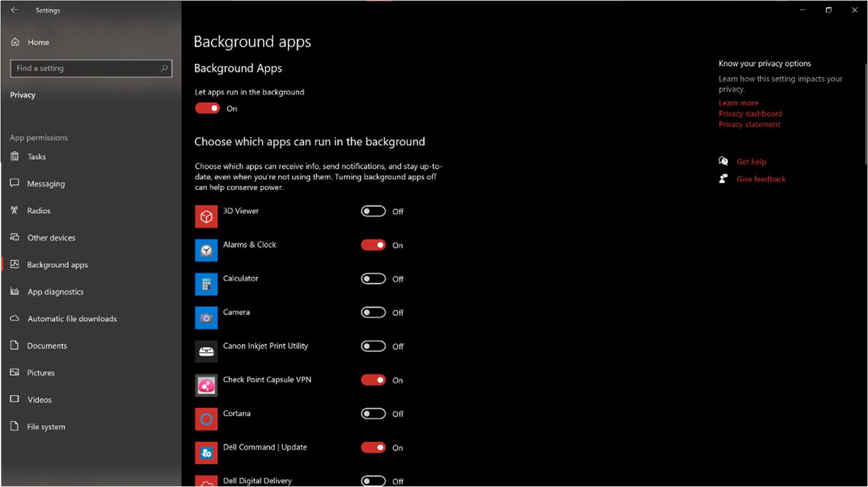Click the Canon Inkjet Print Utility label

tap(265, 346)
